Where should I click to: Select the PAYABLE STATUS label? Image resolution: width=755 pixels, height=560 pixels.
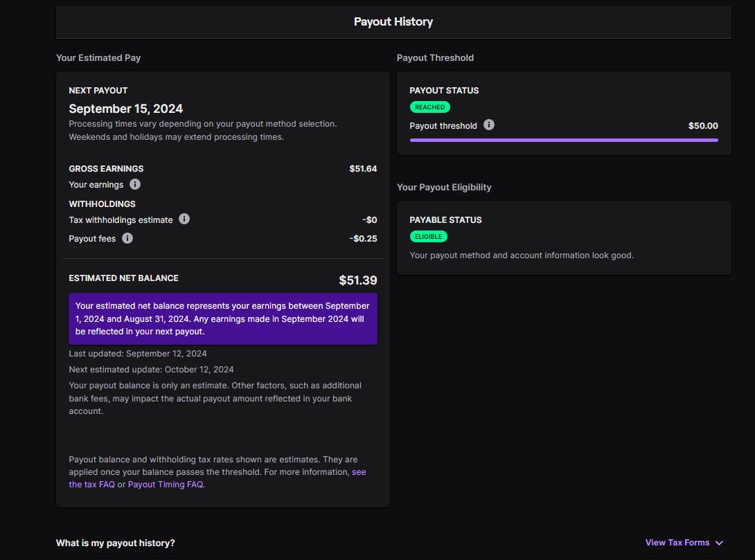(445, 220)
